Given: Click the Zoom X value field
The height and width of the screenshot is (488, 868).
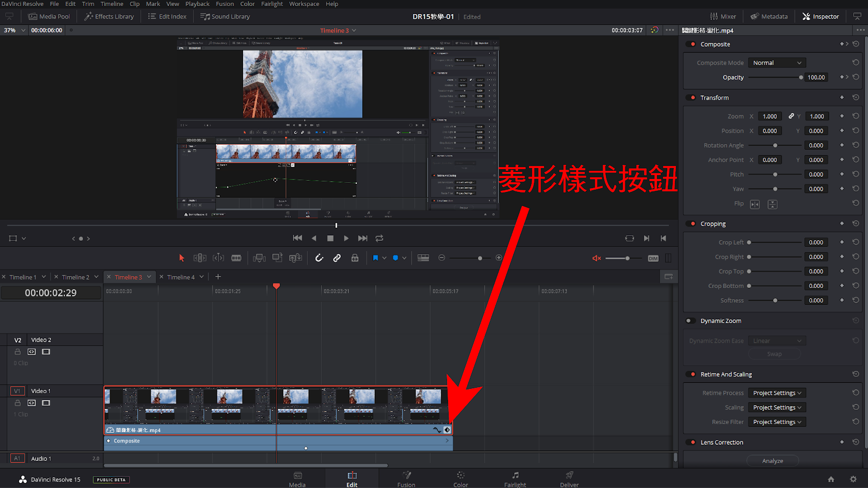Looking at the screenshot, I should pos(770,117).
